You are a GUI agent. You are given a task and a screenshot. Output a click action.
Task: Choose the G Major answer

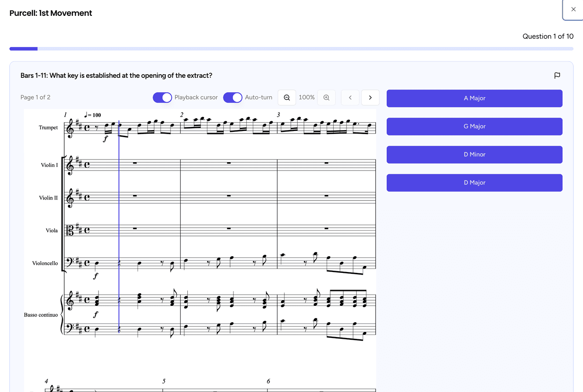(x=474, y=127)
